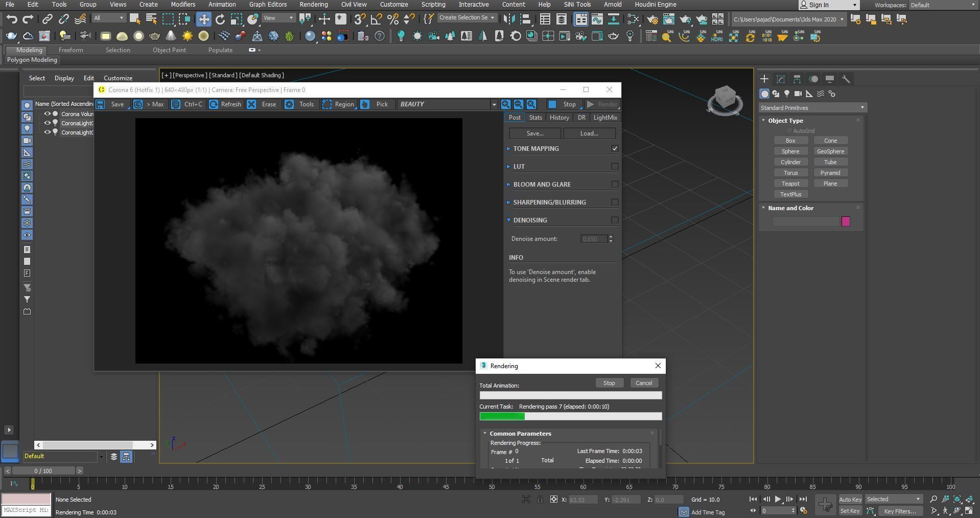The width and height of the screenshot is (980, 518).
Task: Click Refresh in Corona frame buffer
Action: click(225, 104)
